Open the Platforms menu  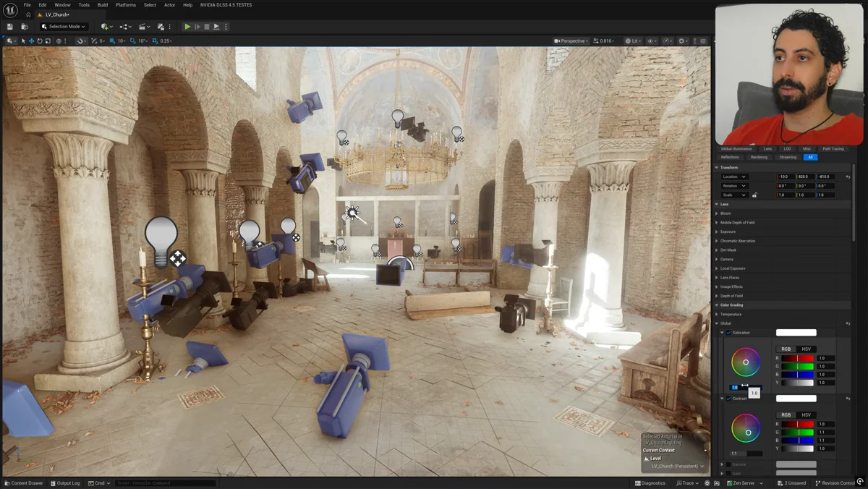click(x=126, y=5)
